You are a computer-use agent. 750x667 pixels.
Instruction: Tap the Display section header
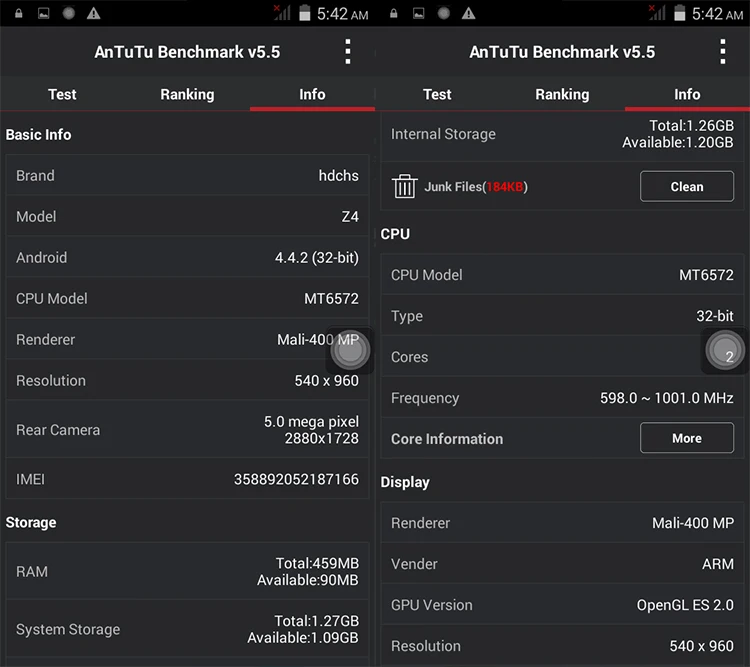click(405, 482)
